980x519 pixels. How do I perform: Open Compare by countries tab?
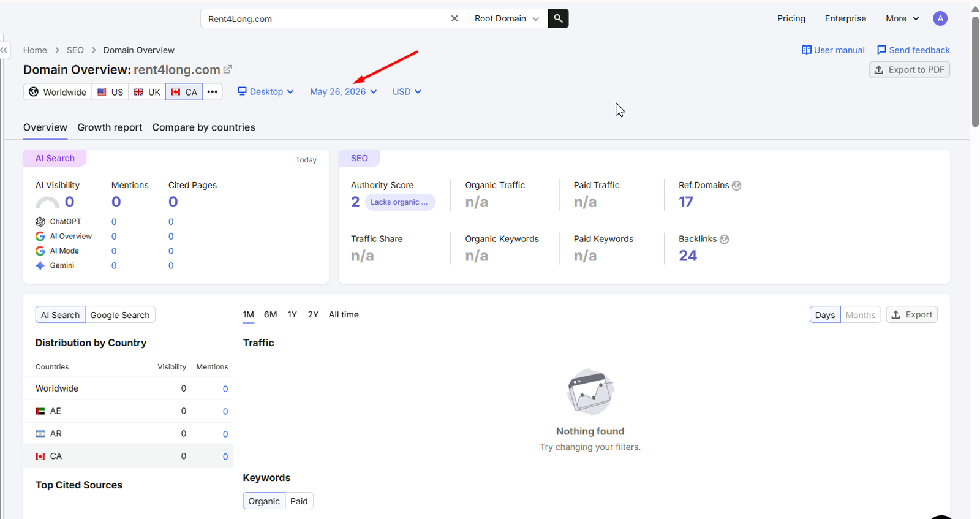click(204, 127)
